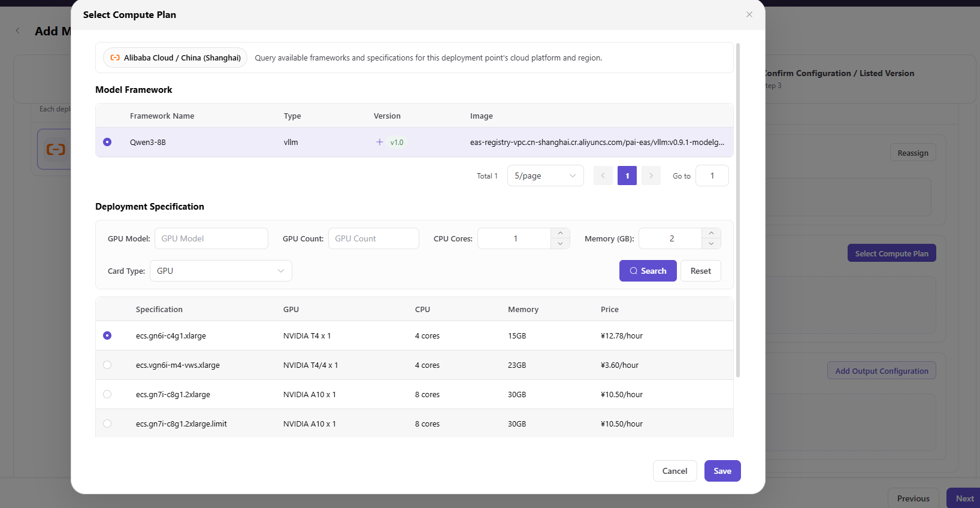Click the vllm image registry path
This screenshot has width=980, height=508.
(x=597, y=142)
